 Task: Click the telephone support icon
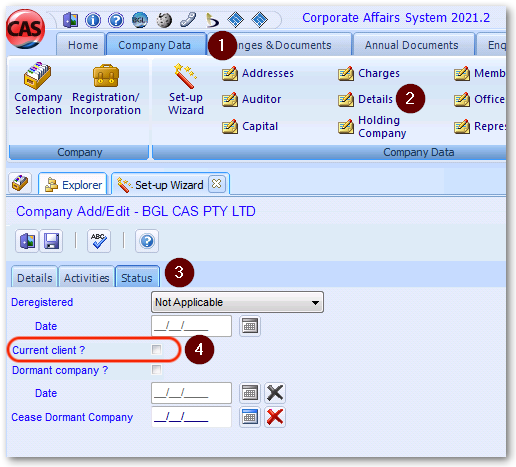click(x=188, y=20)
